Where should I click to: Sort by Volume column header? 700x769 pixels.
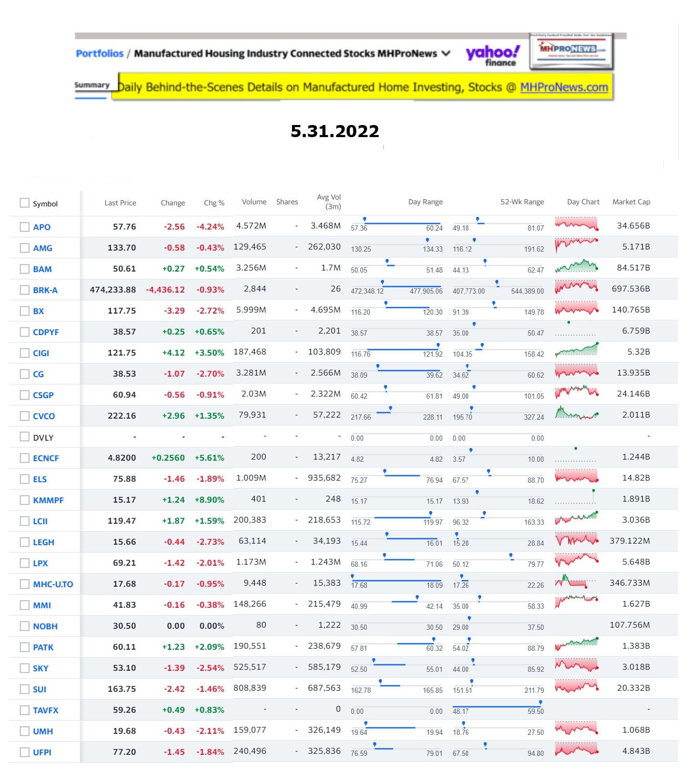point(254,202)
